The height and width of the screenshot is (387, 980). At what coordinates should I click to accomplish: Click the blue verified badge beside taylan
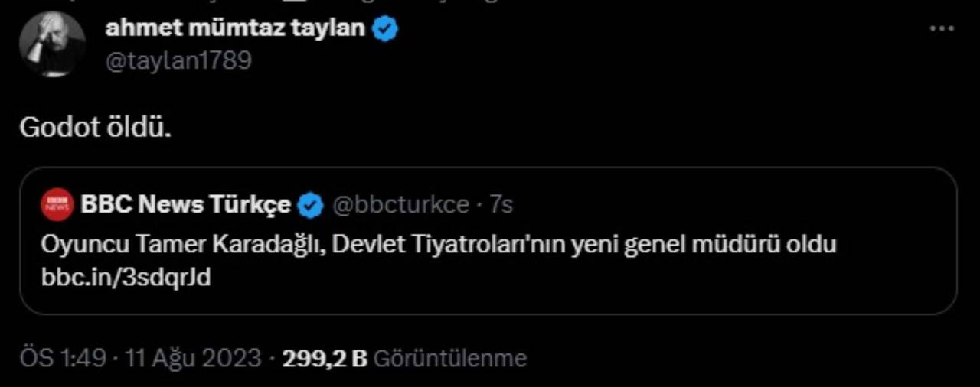385,29
